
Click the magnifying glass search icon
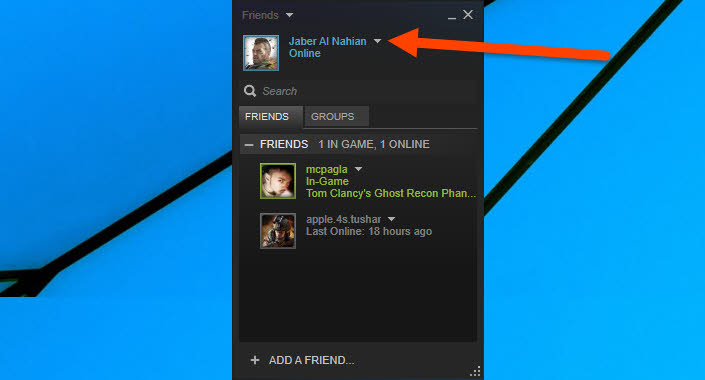250,91
